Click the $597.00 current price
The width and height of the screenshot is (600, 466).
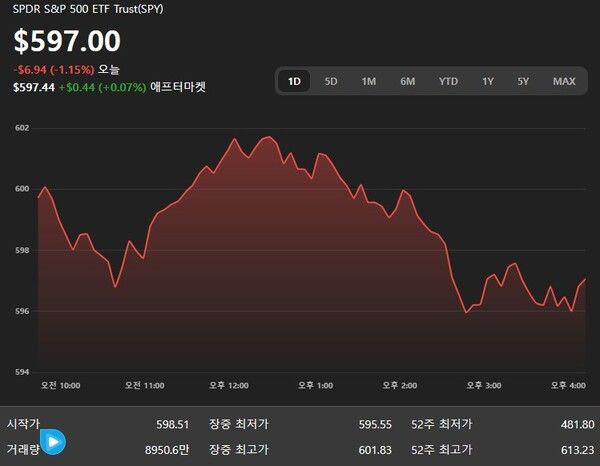67,41
